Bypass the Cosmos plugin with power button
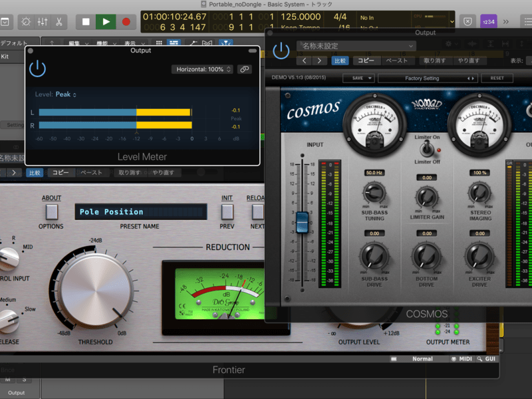Image resolution: width=532 pixels, height=399 pixels. (x=281, y=50)
